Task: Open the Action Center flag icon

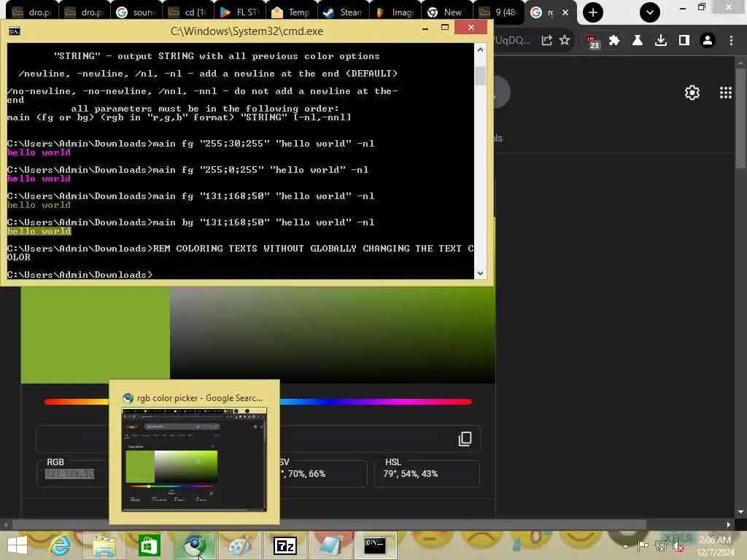Action: click(643, 545)
